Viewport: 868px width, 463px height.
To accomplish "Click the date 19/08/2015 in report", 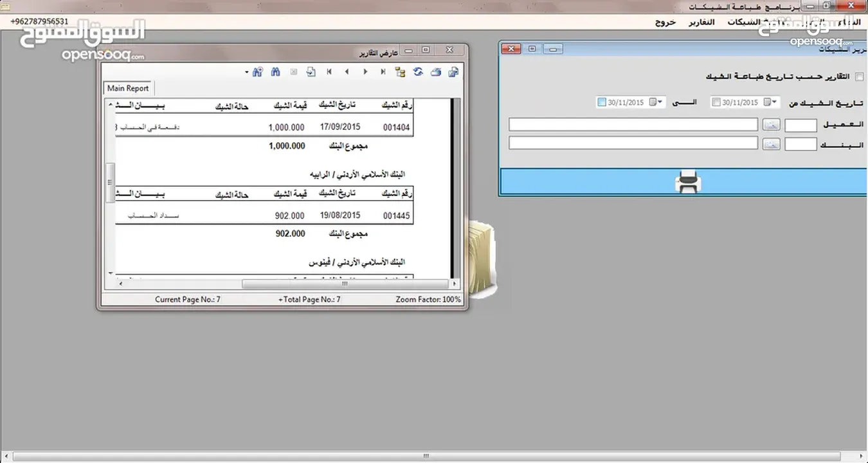I will point(340,215).
